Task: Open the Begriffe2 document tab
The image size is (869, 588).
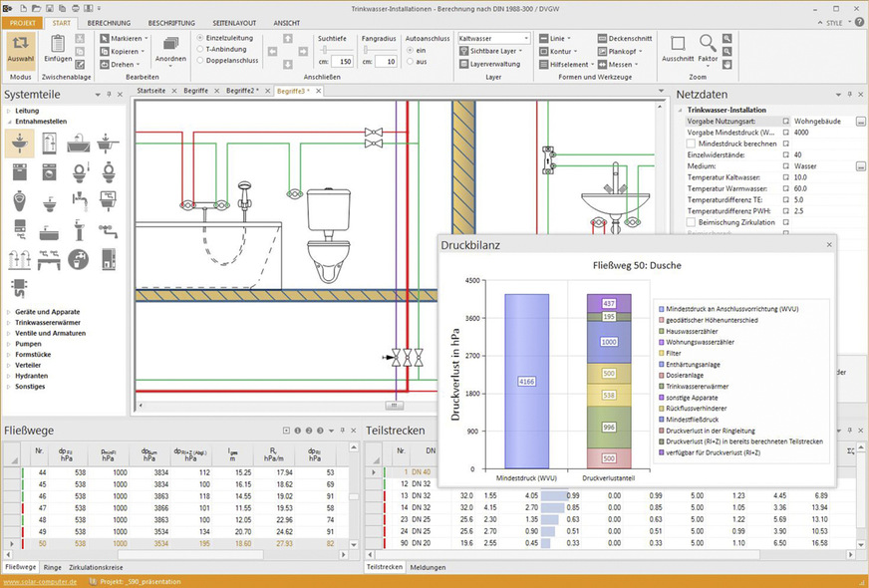Action: 241,91
